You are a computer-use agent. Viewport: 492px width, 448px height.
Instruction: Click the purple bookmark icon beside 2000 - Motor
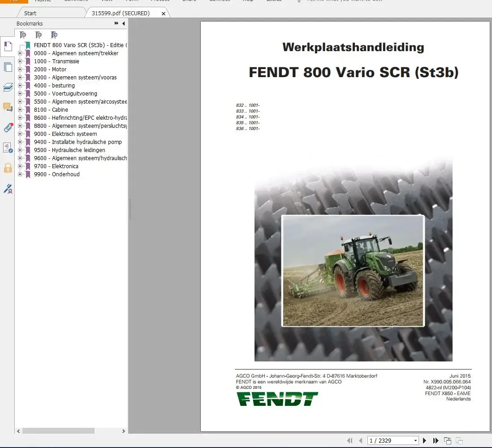[x=28, y=70]
